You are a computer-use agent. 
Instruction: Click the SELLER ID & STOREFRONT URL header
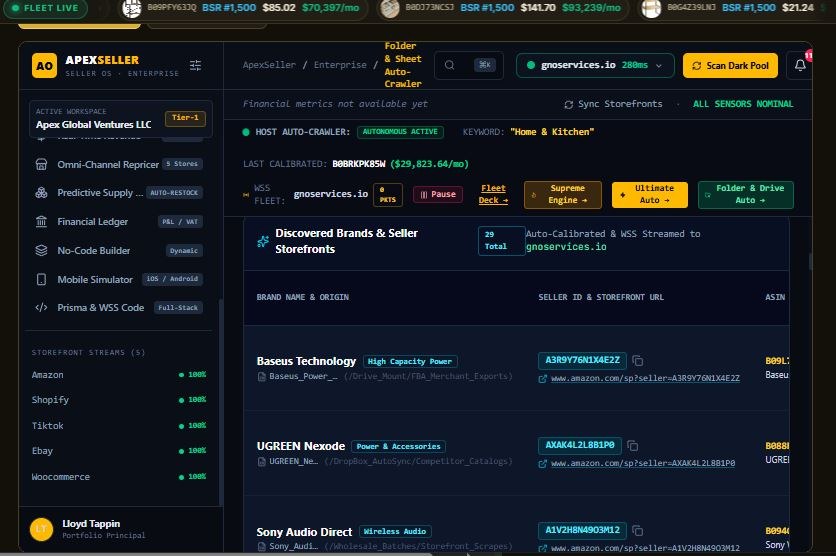point(601,297)
